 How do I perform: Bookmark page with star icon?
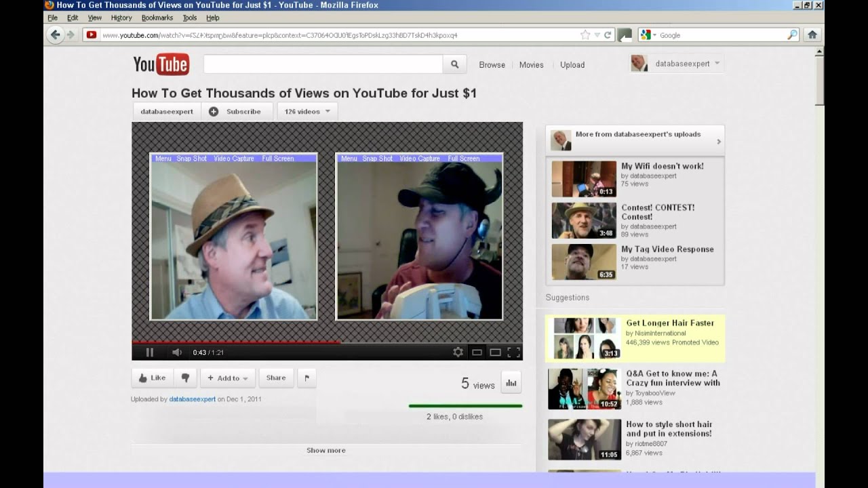(585, 35)
